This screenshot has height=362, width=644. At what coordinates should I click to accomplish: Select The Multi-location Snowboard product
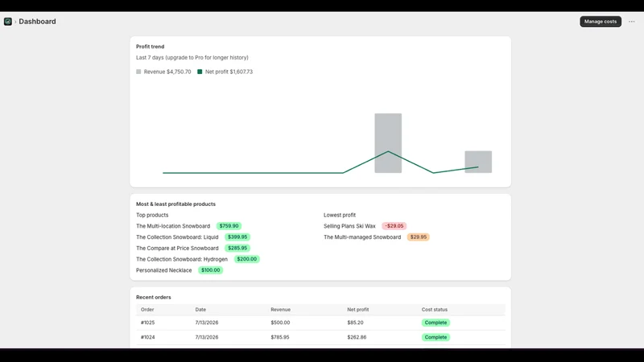click(173, 226)
